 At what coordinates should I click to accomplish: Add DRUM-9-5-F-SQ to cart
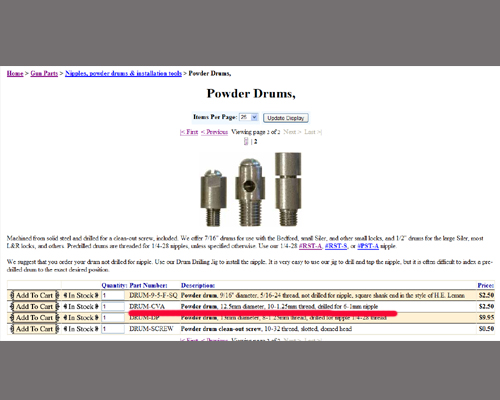(x=34, y=295)
